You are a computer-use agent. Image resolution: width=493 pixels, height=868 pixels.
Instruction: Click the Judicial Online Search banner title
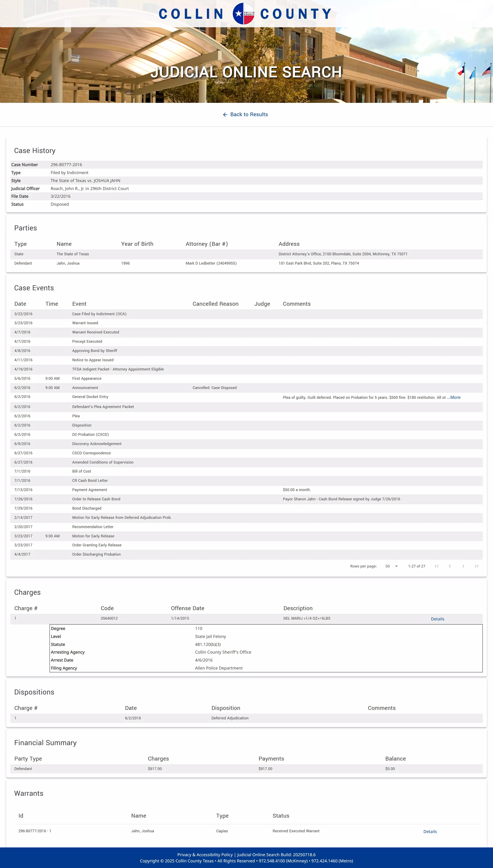246,72
